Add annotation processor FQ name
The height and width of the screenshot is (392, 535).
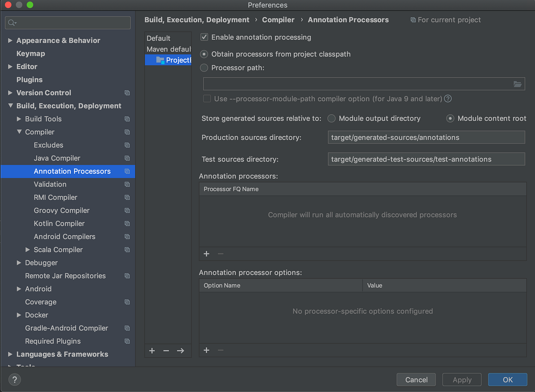[x=207, y=254]
